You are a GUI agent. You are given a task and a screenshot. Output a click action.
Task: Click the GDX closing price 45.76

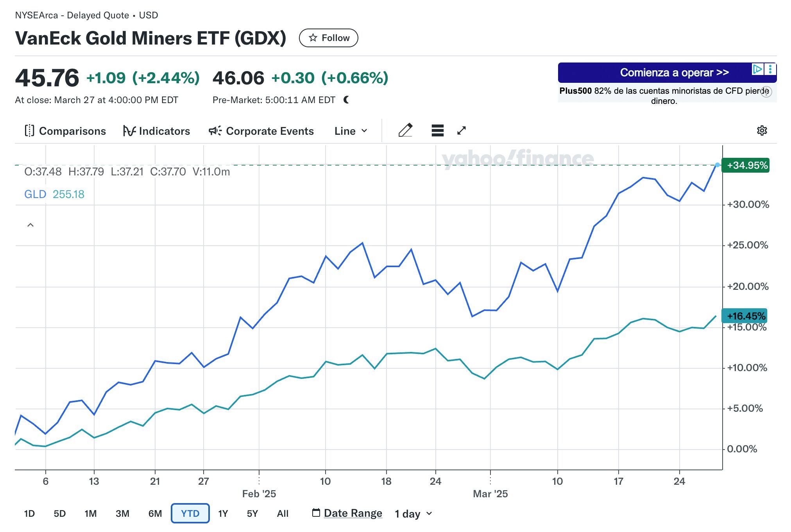coord(47,78)
